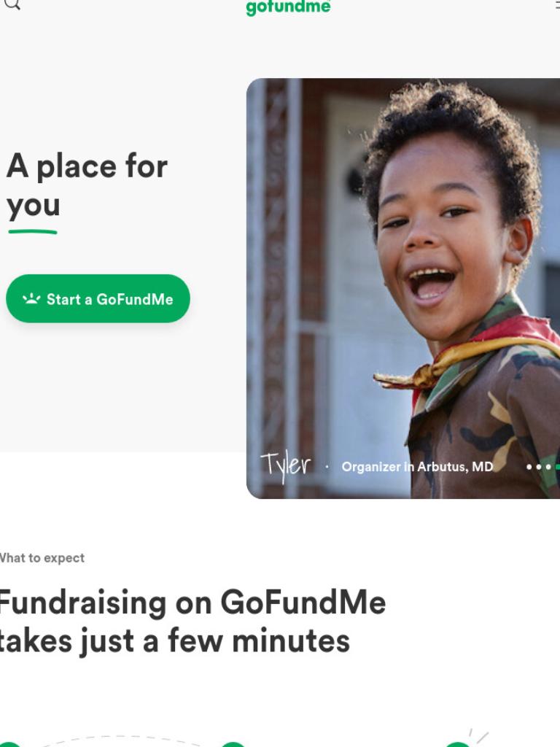Select the first white carousel dot
Image resolution: width=560 pixels, height=747 pixels.
coord(529,467)
